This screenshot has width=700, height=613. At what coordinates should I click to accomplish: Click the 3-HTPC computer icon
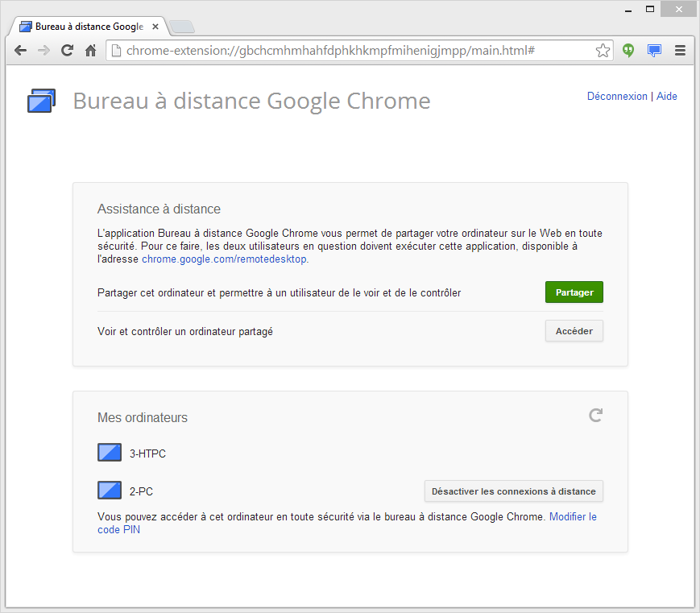point(110,453)
